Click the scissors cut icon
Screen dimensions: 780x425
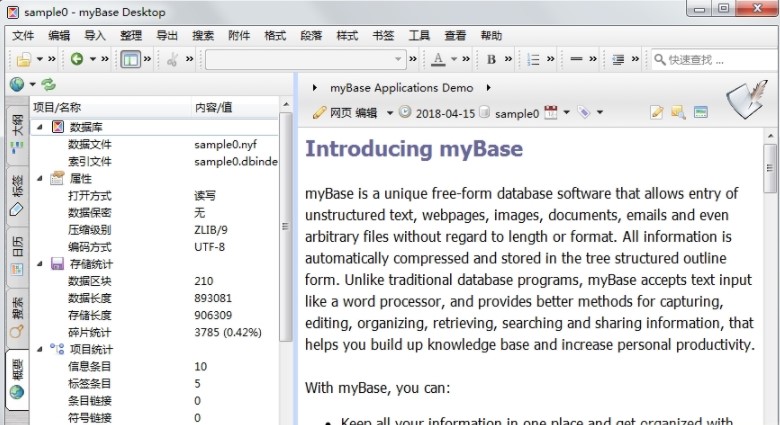173,60
